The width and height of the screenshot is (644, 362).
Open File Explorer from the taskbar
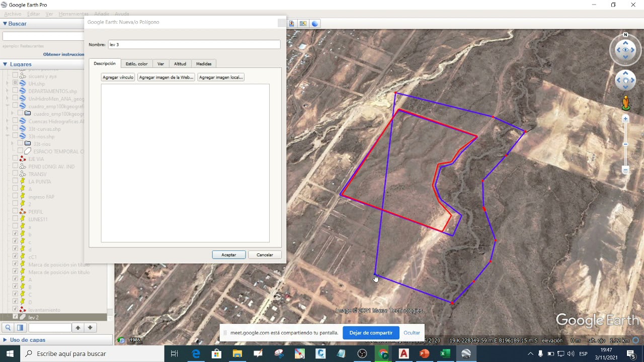[237, 354]
